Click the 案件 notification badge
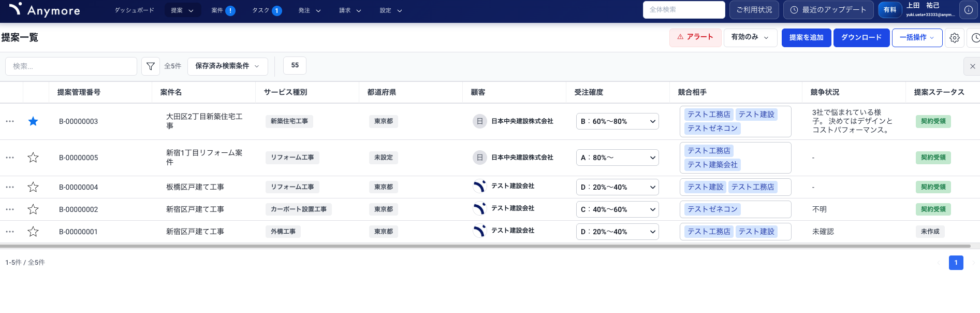 pos(230,10)
